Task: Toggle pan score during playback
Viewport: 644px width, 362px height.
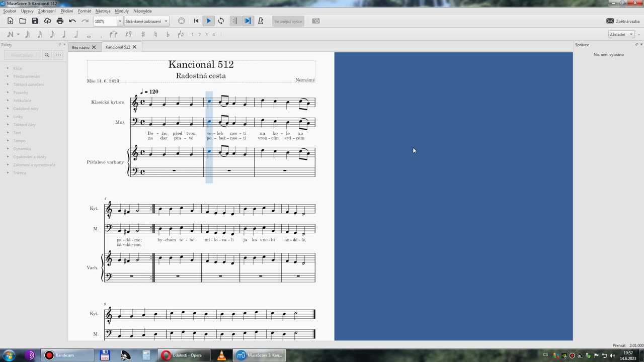Action: click(x=248, y=21)
